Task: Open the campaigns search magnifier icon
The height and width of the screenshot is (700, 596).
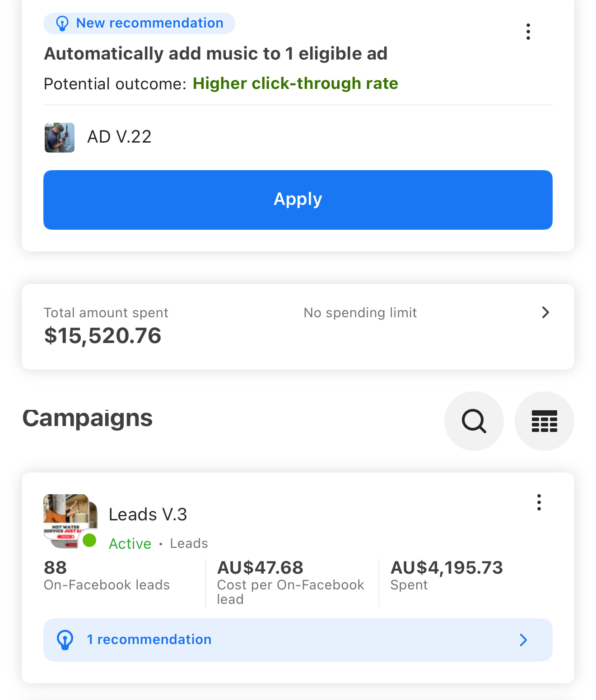Action: tap(474, 421)
